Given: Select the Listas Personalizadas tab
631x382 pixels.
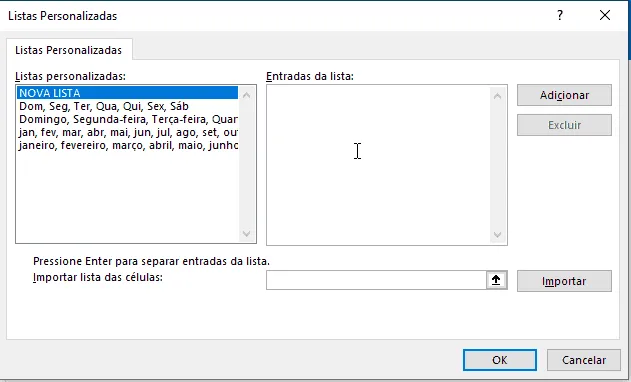Looking at the screenshot, I should pos(69,50).
